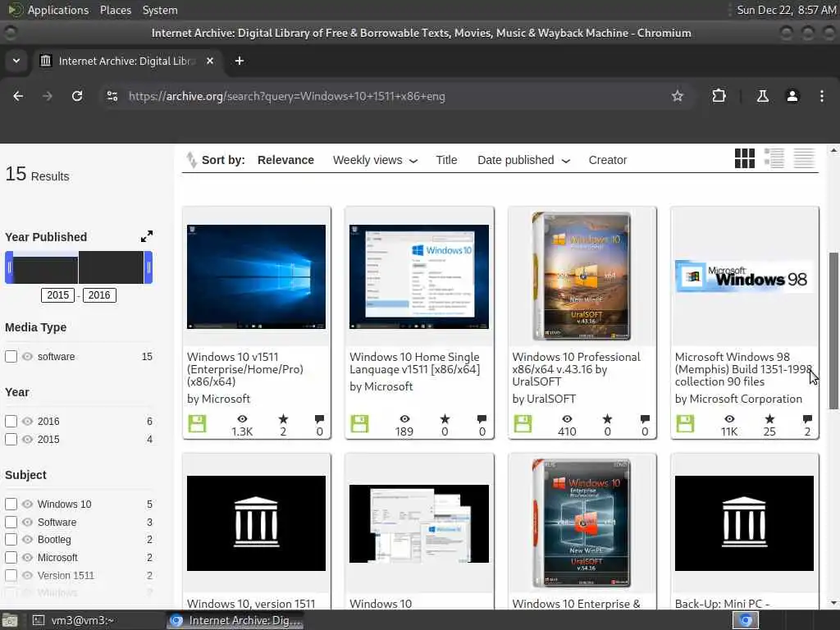Click views eye icon on Windows 10 Home Single Language card
840x630 pixels.
pyautogui.click(x=404, y=419)
